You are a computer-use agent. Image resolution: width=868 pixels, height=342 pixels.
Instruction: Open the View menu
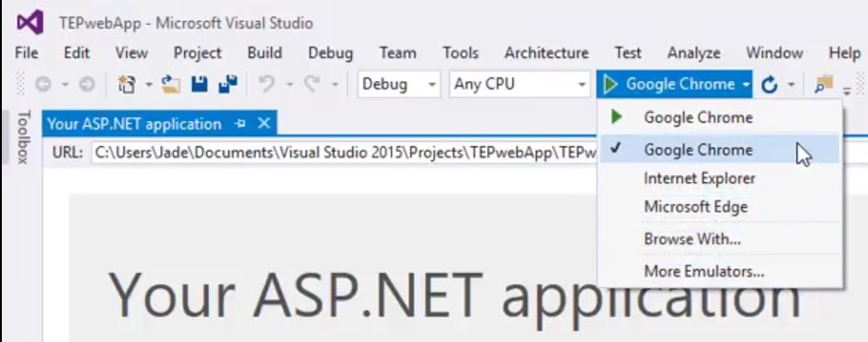tap(131, 53)
